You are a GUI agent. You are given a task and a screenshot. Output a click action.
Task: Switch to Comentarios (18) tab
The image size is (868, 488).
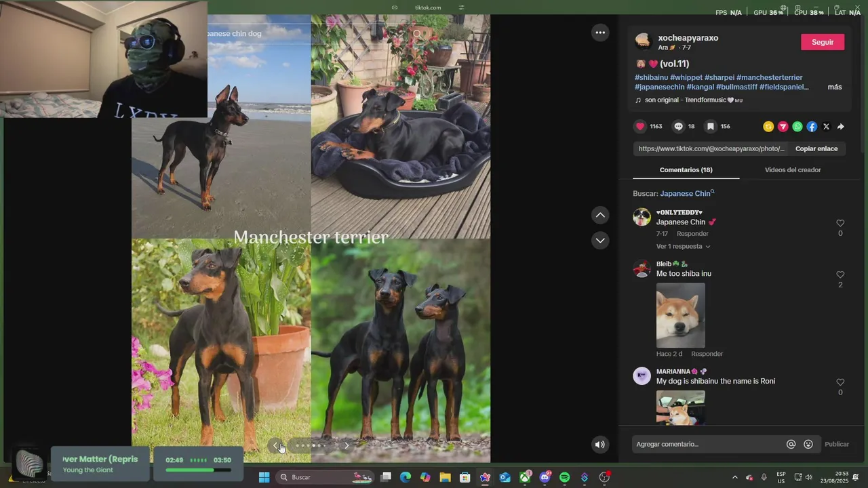pos(686,169)
